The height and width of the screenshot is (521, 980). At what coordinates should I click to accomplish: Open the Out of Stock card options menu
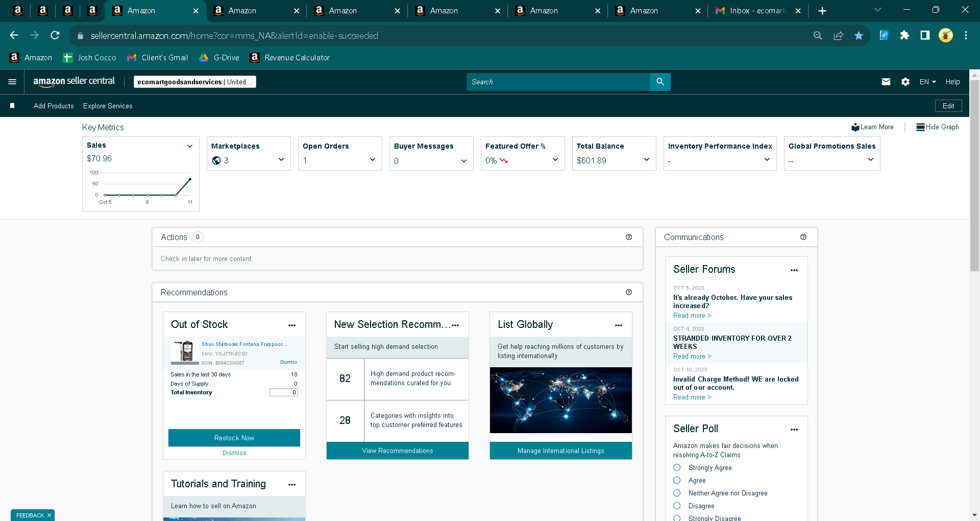[x=292, y=325]
